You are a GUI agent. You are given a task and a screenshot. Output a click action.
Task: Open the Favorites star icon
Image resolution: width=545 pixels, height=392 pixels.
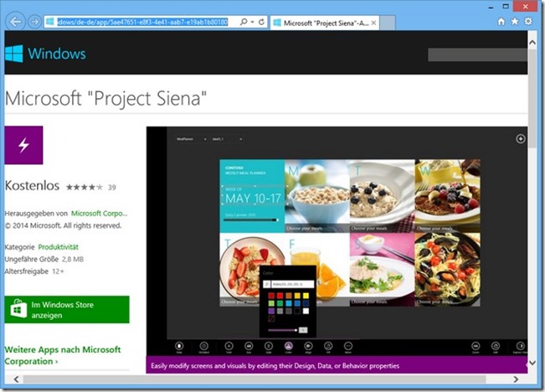[515, 21]
